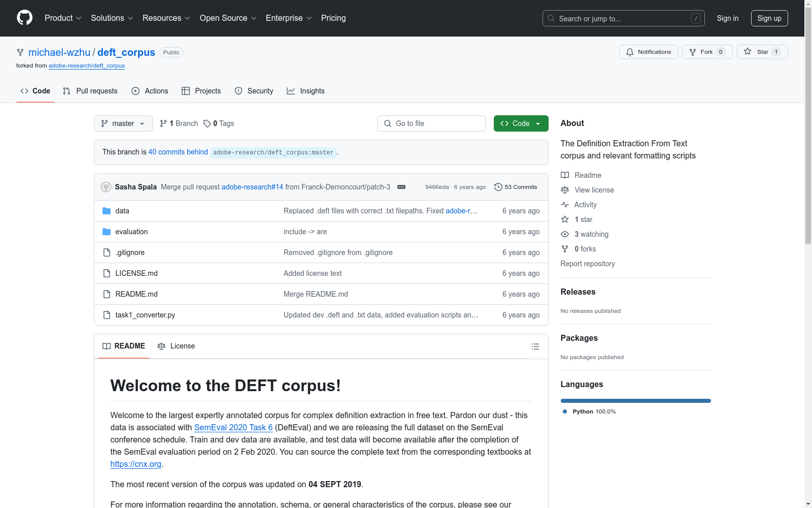Viewport: 812px width, 508px height.
Task: Click the 'include -> are' commit message
Action: click(305, 232)
